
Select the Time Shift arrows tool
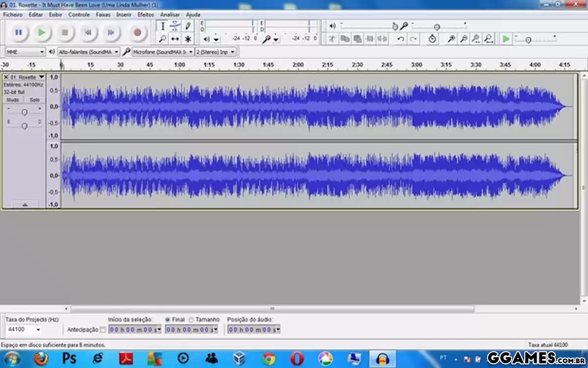175,39
